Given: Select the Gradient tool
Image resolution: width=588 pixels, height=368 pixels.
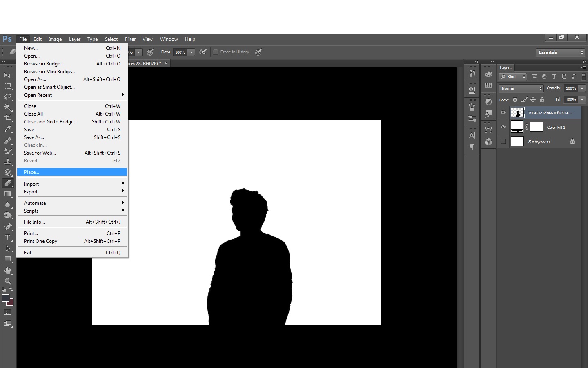Looking at the screenshot, I should (x=8, y=194).
